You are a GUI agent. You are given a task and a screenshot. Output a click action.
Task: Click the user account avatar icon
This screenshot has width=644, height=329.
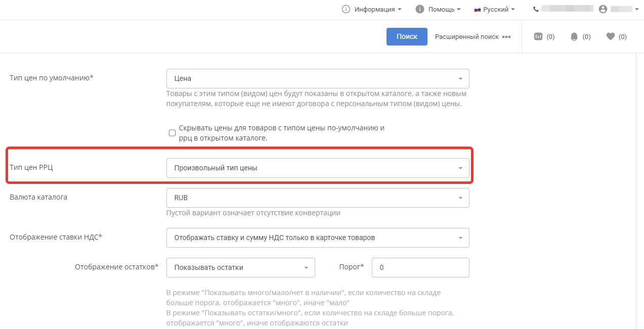pyautogui.click(x=603, y=9)
